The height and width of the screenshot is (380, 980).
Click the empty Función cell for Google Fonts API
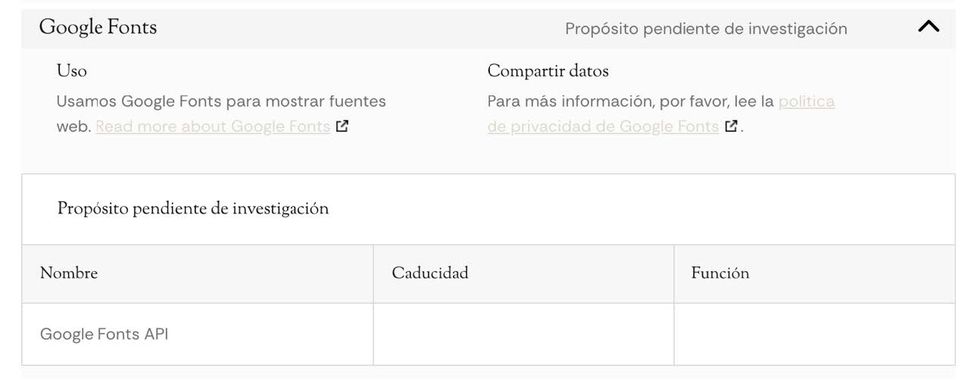(x=814, y=334)
